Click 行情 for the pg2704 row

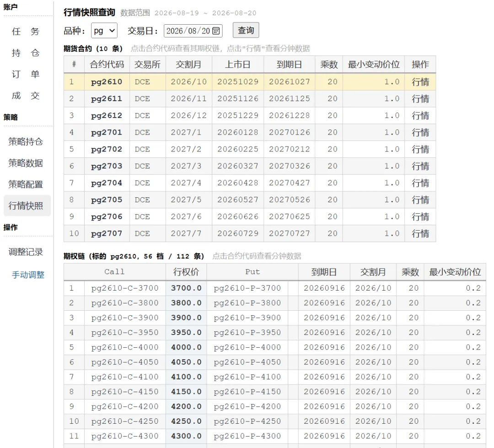tap(420, 183)
